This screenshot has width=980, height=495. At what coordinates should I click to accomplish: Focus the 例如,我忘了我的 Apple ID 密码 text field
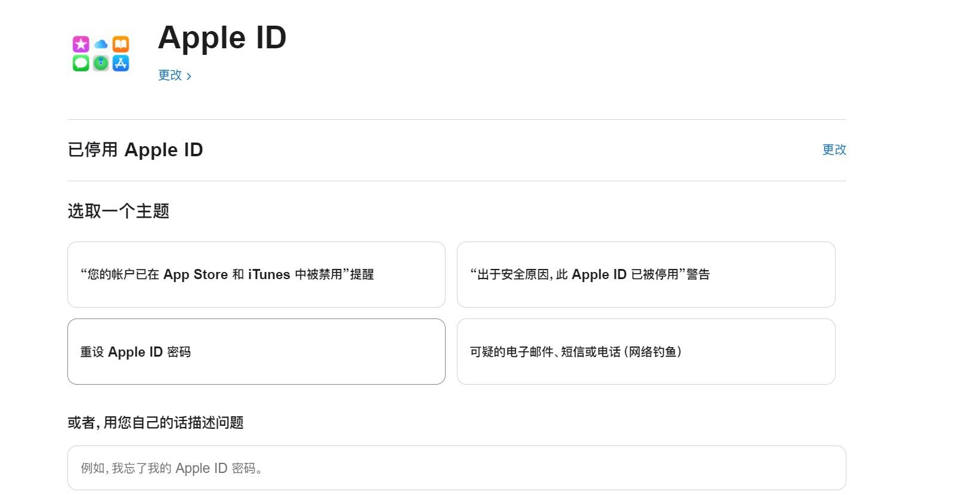point(456,468)
